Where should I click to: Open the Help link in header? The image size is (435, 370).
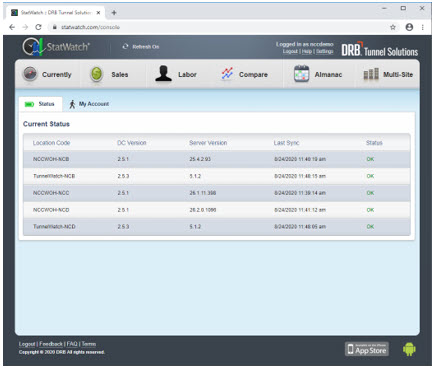[x=307, y=51]
